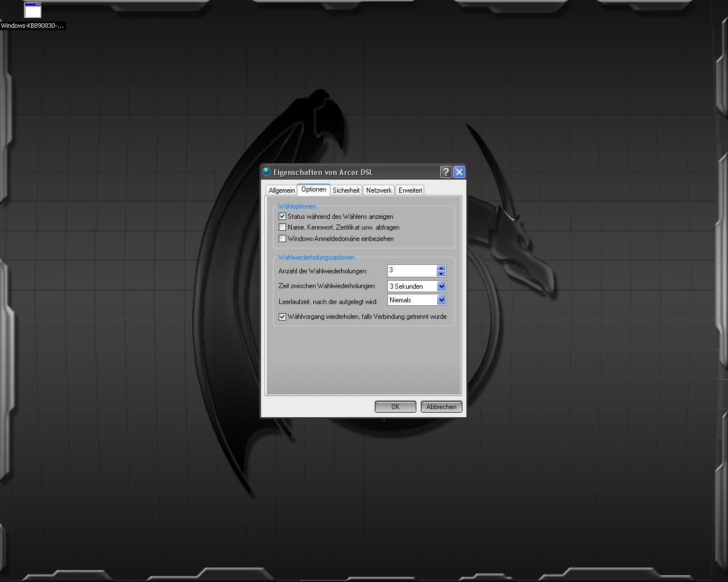Increase Wahlwiederholungen count with up arrow
Viewport: 728px width, 582px height.
(x=441, y=268)
